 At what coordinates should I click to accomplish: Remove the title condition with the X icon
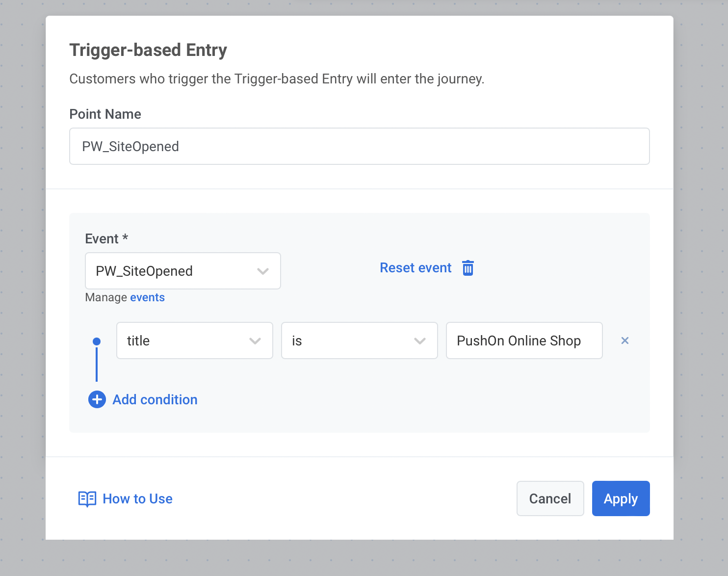tap(624, 340)
